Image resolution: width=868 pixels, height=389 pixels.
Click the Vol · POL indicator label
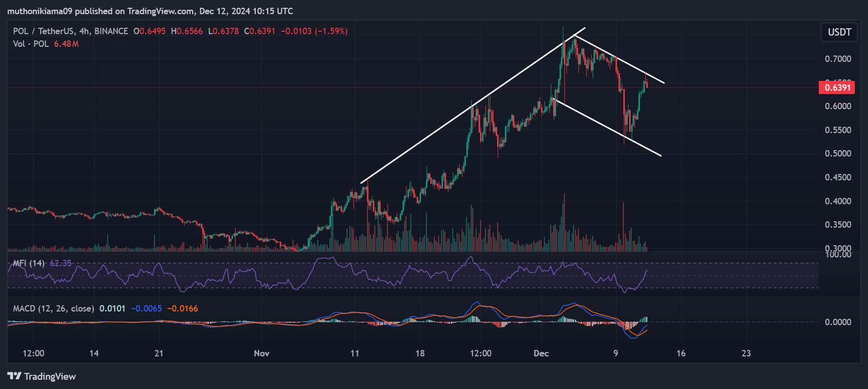[31, 44]
